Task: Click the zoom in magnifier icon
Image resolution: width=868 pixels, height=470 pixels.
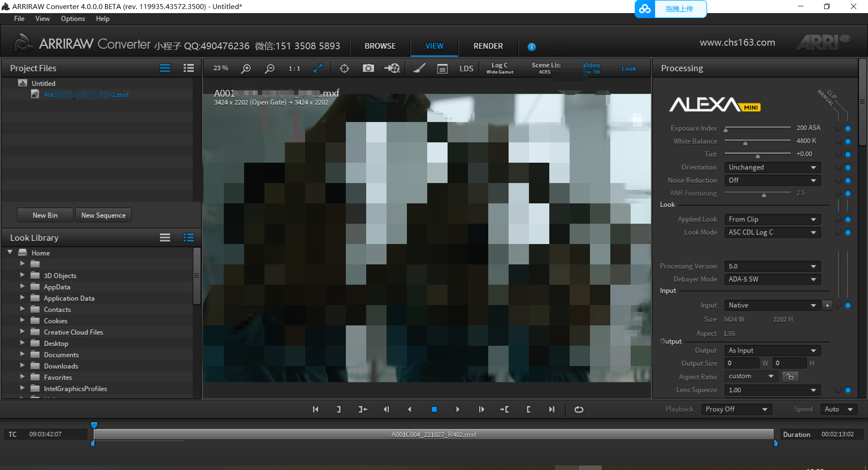Action: point(246,68)
